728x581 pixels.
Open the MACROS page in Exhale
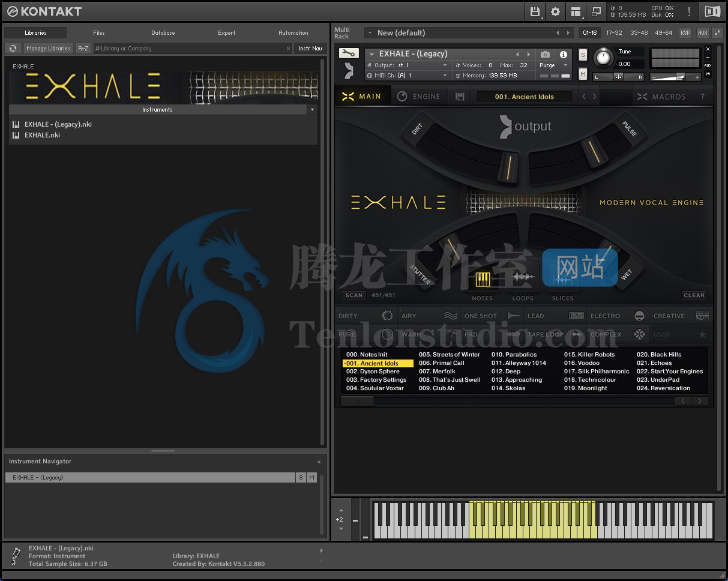[661, 97]
